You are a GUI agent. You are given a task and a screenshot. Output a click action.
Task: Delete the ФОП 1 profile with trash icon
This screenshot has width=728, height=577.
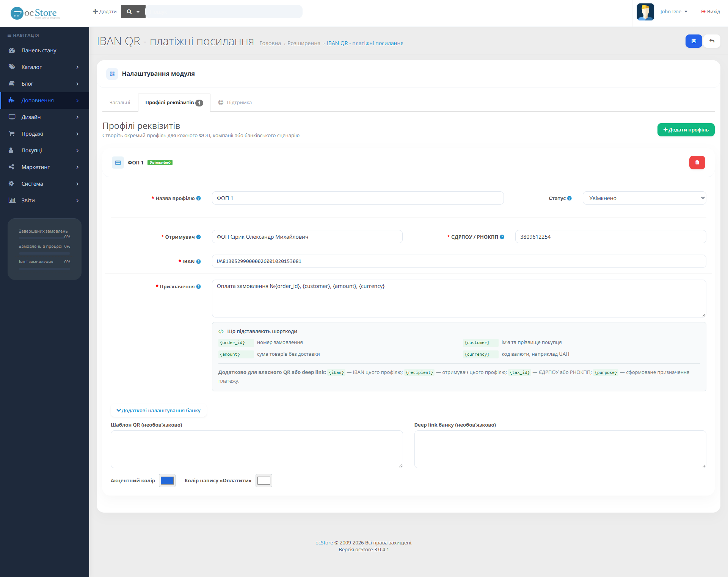pos(697,163)
